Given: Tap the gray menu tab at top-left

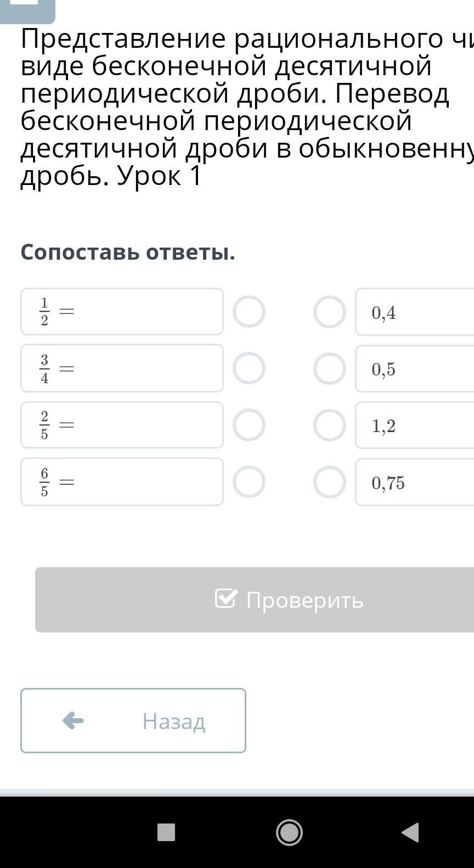Looking at the screenshot, I should pyautogui.click(x=27, y=10).
